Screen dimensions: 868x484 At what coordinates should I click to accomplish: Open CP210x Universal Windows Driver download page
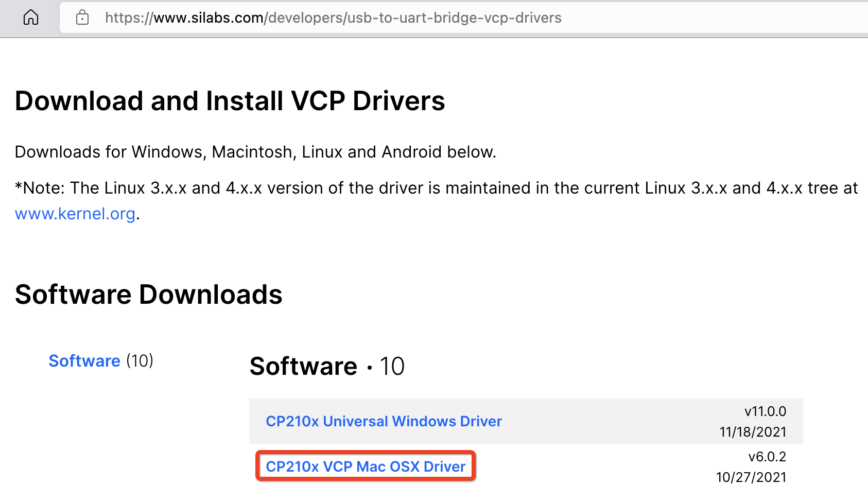[x=384, y=421]
